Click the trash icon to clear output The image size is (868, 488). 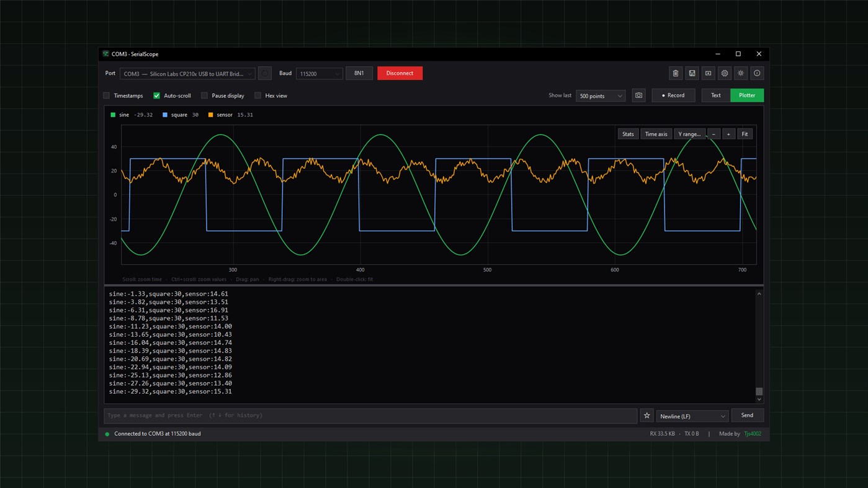click(x=676, y=73)
